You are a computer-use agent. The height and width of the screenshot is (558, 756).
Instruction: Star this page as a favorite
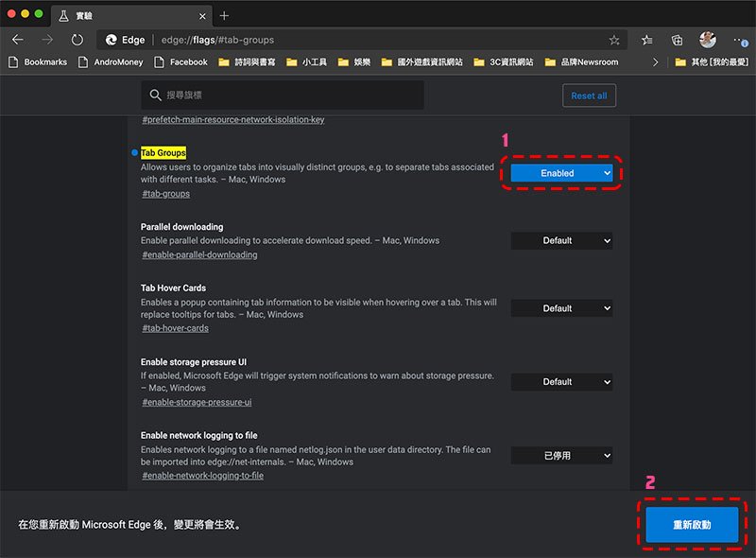point(614,40)
